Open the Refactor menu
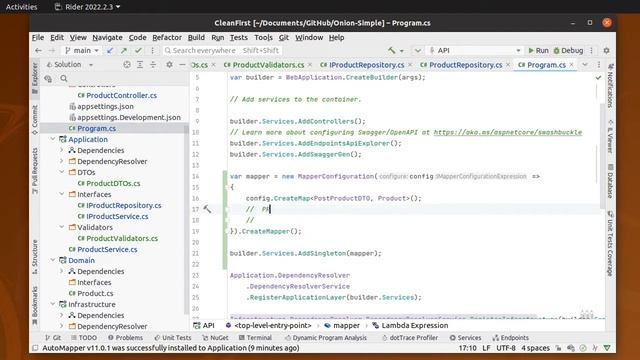The height and width of the screenshot is (360, 640). (x=167, y=38)
